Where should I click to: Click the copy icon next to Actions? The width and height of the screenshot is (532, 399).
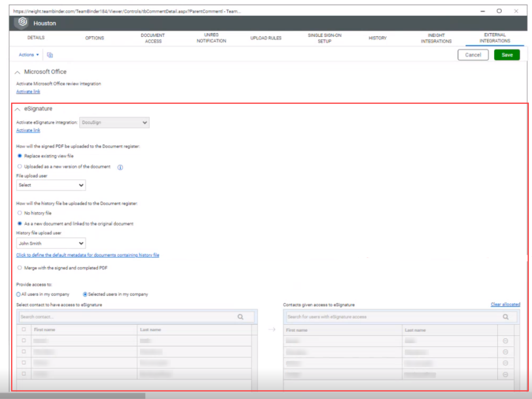(x=50, y=55)
